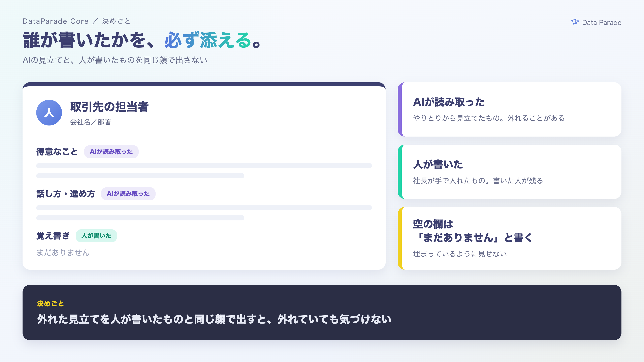Screen dimensions: 644x362
Task: Click the 'AIが読み取った' badge beside 得意なこと
Action: [x=111, y=152]
